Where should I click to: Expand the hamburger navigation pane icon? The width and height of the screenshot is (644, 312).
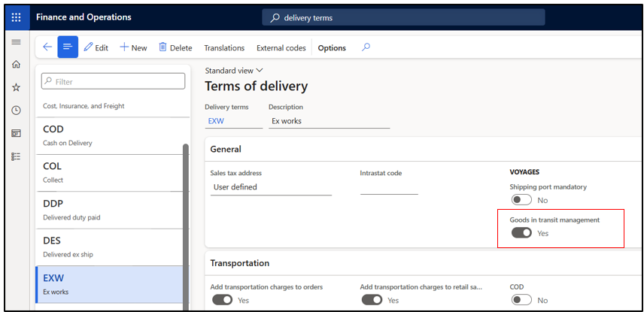[x=16, y=42]
